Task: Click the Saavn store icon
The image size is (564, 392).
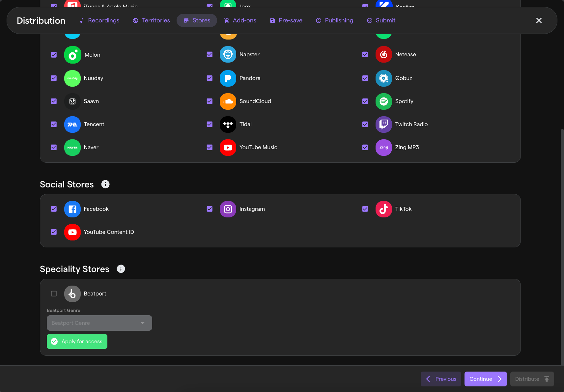Action: [72, 101]
